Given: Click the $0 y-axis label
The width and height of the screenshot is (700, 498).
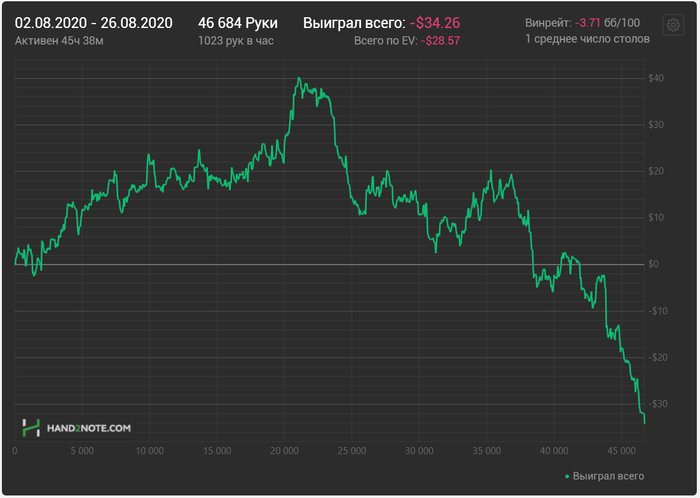Looking at the screenshot, I should click(x=653, y=264).
